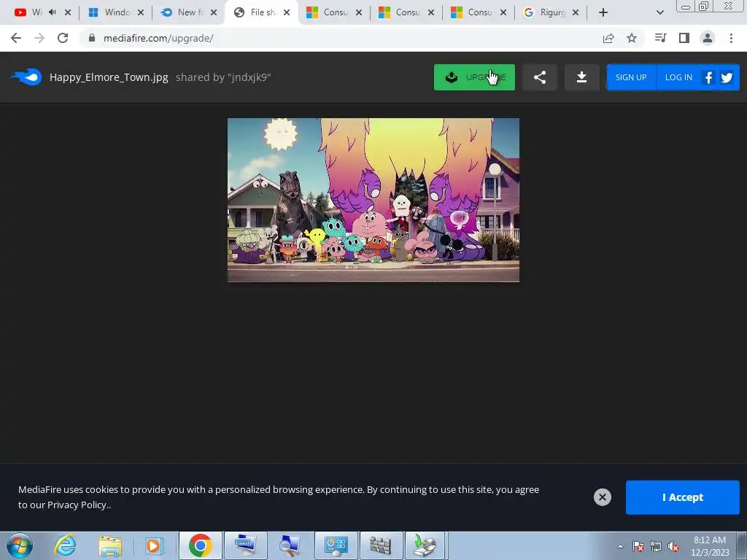Close the Rigurg Google tab

(576, 12)
